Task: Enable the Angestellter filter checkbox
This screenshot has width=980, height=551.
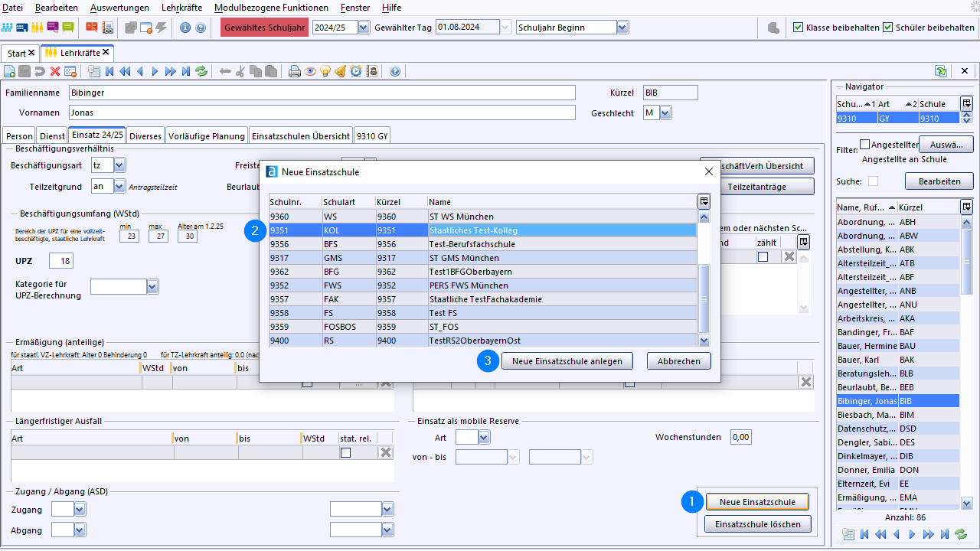Action: [x=864, y=144]
